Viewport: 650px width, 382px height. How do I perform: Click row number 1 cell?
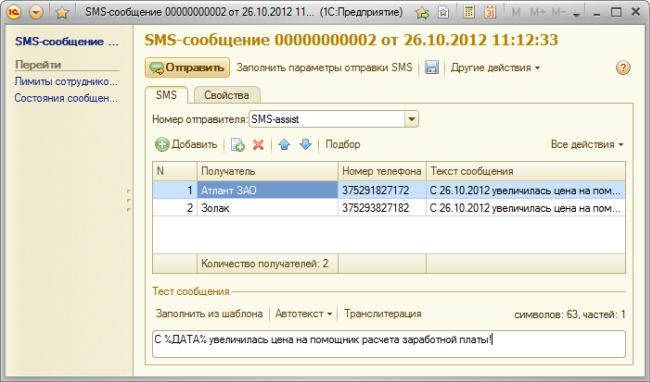[175, 190]
